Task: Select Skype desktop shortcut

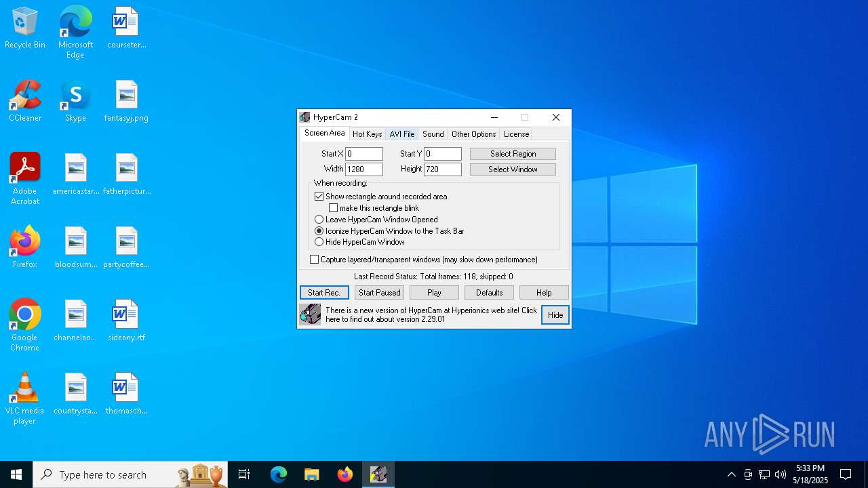Action: point(75,102)
